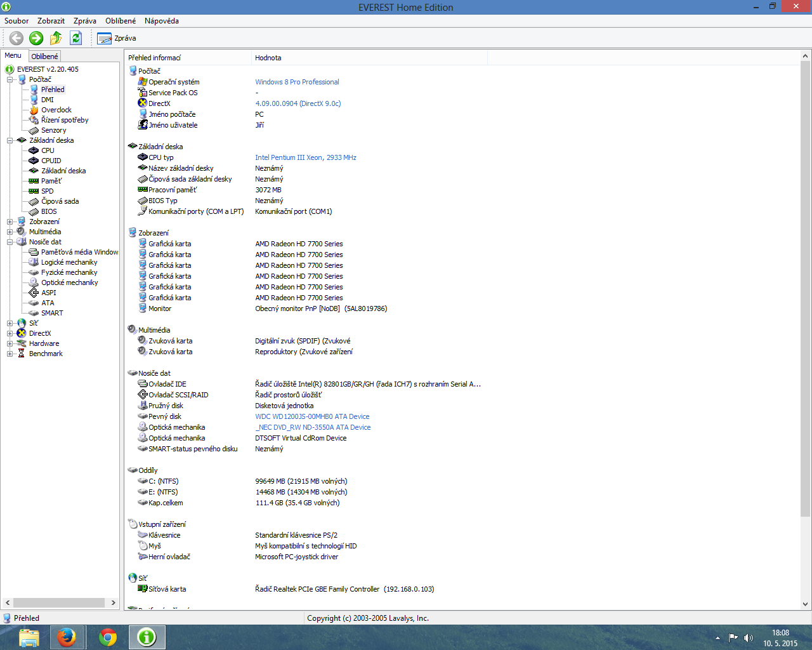The image size is (812, 650).
Task: Select the Senzory tree item icon
Action: coord(34,130)
